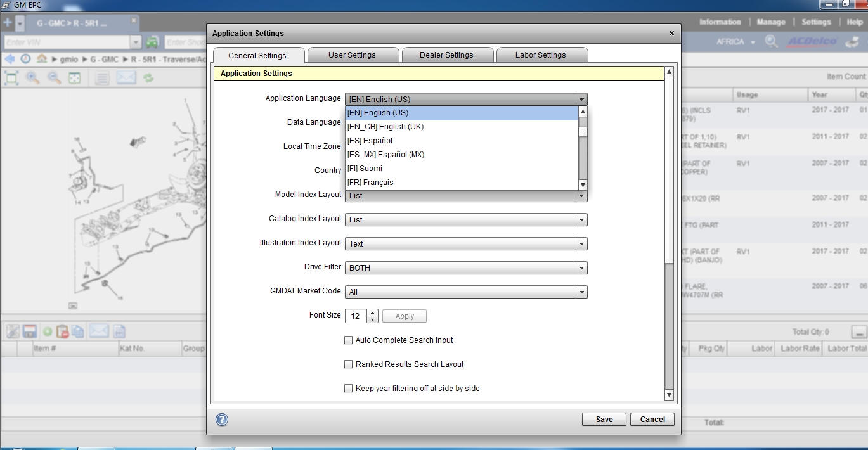The height and width of the screenshot is (450, 868).
Task: Switch to the Dealer Settings tab
Action: coord(446,55)
